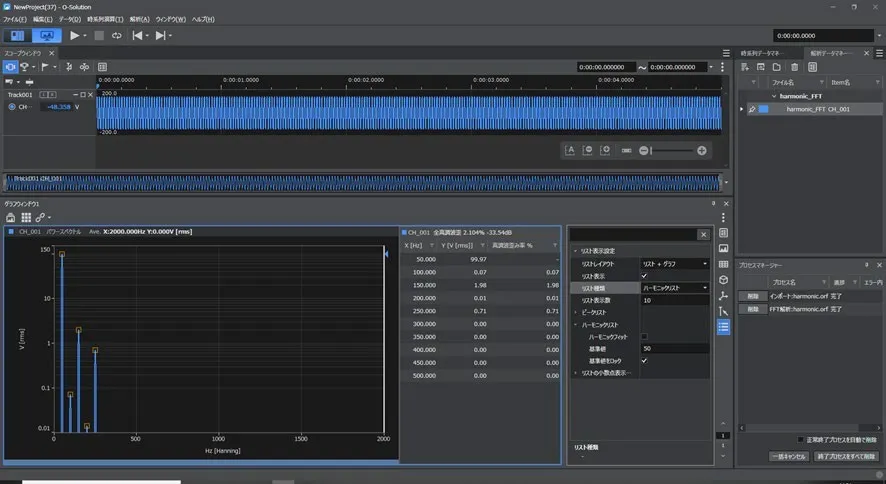886x484 pixels.
Task: Close the list settings panel X
Action: coord(703,234)
